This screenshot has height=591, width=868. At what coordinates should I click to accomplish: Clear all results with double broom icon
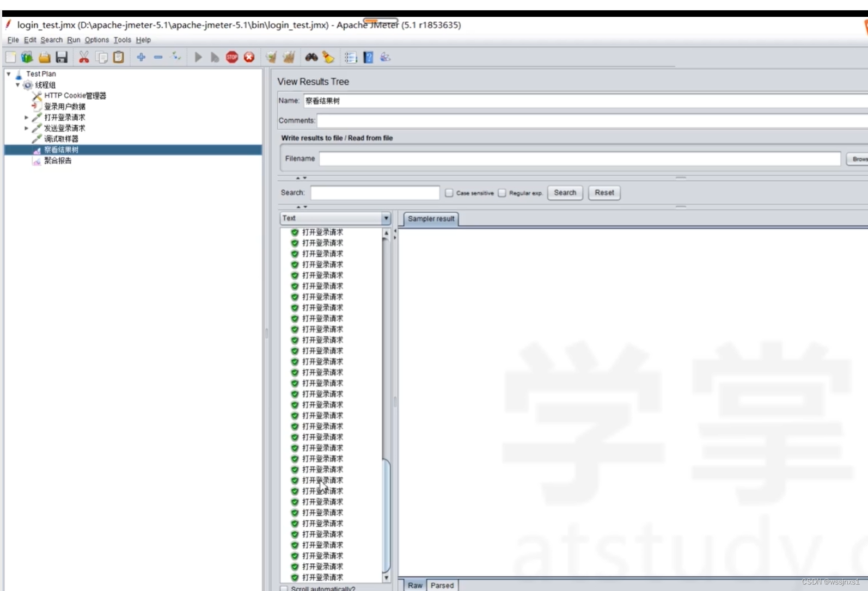289,57
